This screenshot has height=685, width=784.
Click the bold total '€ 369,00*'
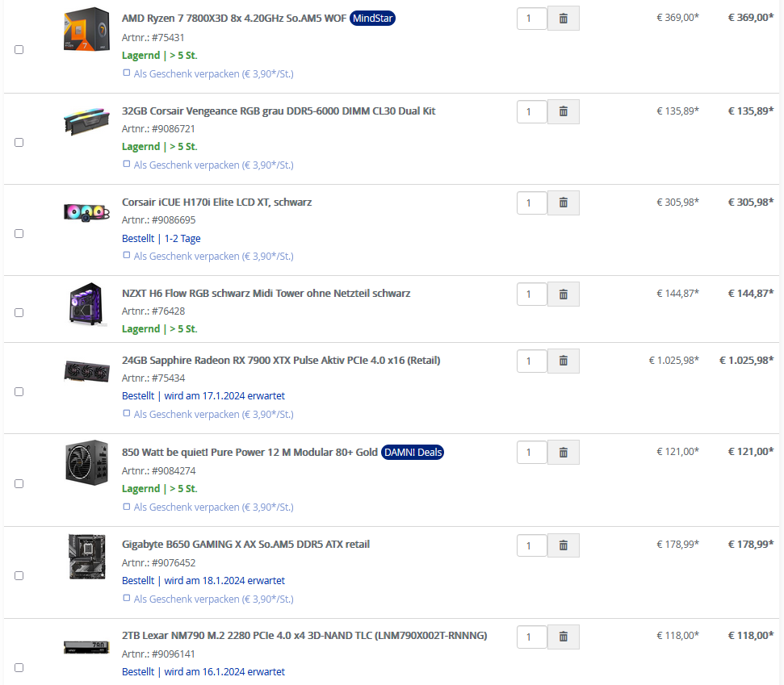(x=751, y=18)
